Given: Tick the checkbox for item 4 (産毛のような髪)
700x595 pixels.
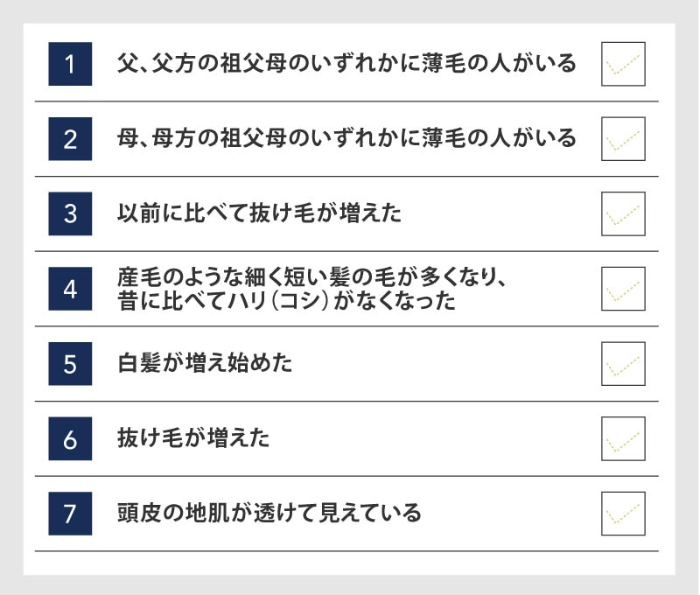Looking at the screenshot, I should 623,289.
